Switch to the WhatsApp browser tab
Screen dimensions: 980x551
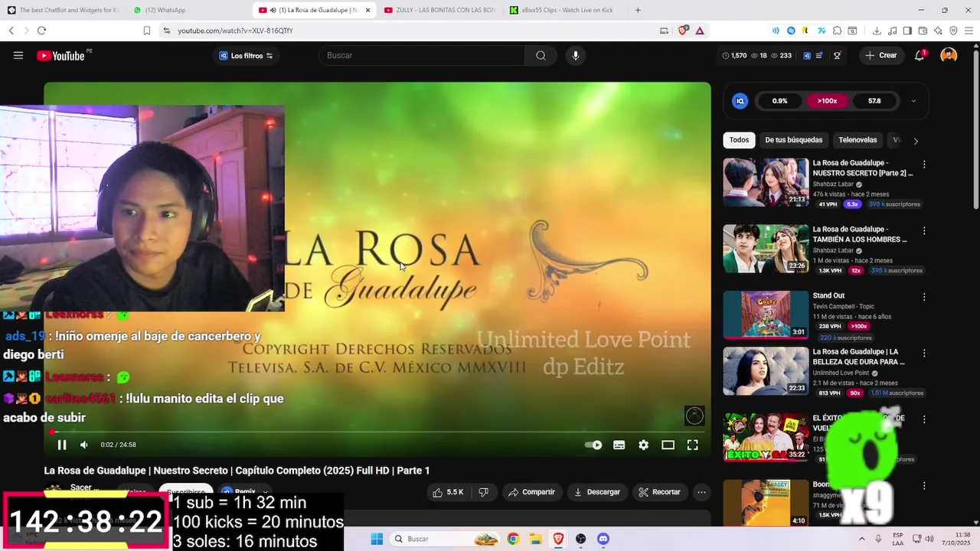click(188, 10)
